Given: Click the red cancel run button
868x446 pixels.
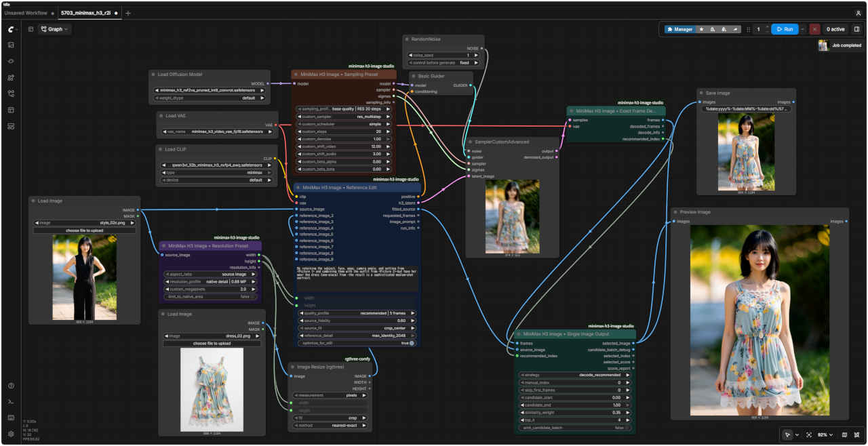Looking at the screenshot, I should click(814, 29).
